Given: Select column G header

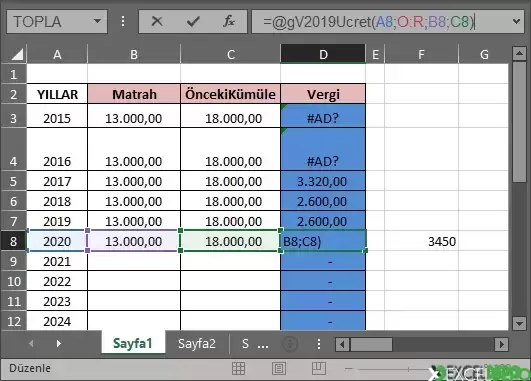Looking at the screenshot, I should [484, 54].
